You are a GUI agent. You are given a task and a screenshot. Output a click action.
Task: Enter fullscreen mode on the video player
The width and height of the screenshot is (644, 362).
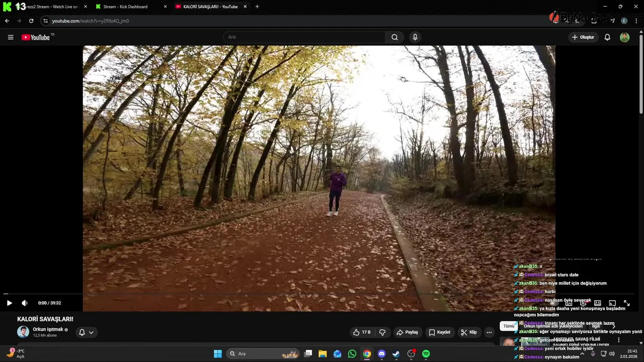(x=627, y=303)
